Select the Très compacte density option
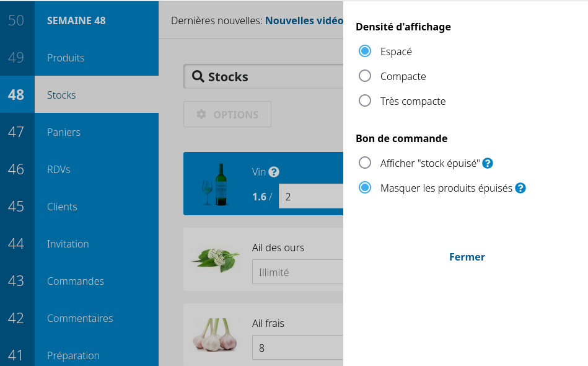Image resolution: width=588 pixels, height=366 pixels. pos(365,100)
